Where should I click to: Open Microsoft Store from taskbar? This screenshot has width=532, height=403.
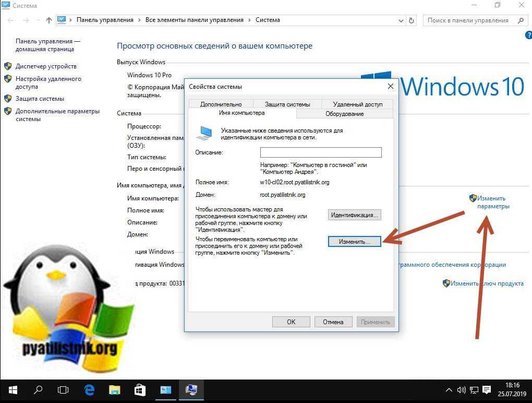(140, 390)
